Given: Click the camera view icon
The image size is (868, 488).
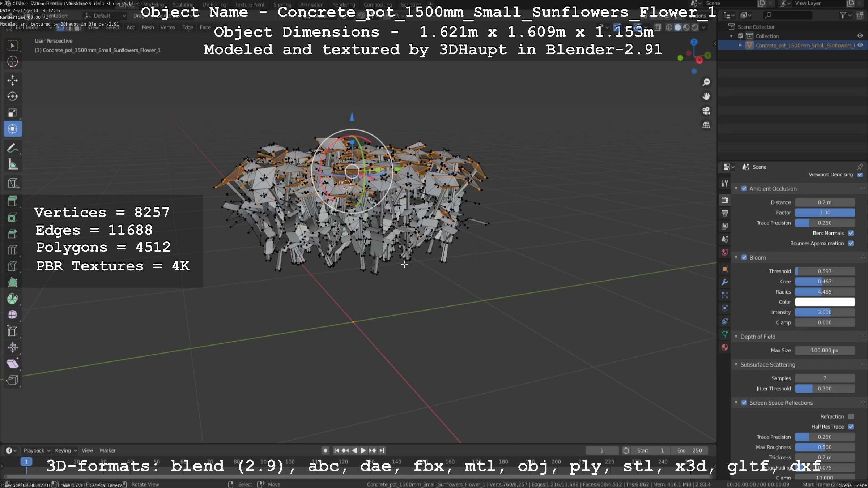Looking at the screenshot, I should tap(706, 111).
